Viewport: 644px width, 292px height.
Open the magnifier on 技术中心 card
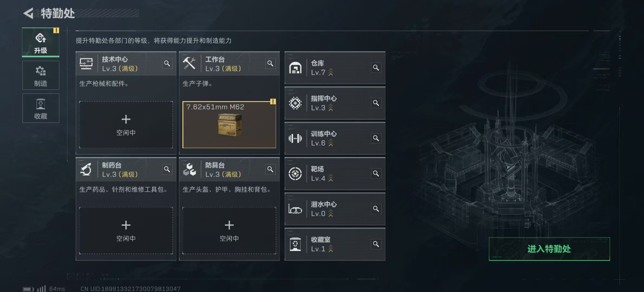click(x=167, y=64)
